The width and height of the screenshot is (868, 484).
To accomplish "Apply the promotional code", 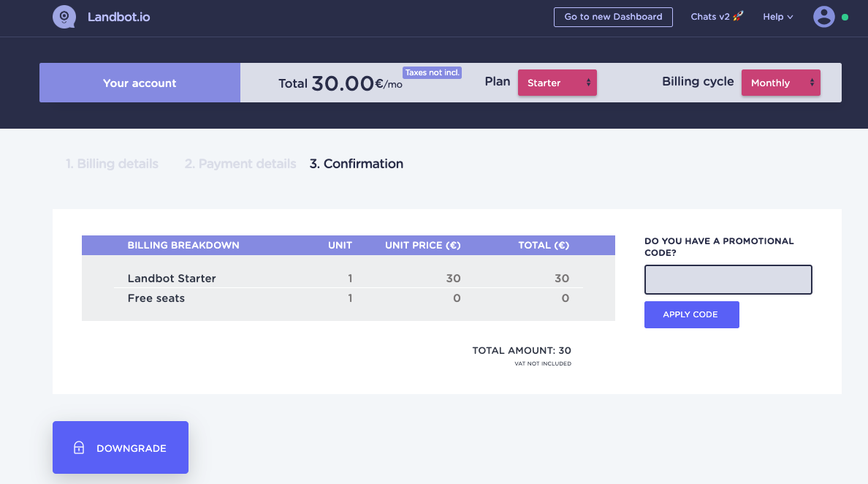I will pos(691,314).
